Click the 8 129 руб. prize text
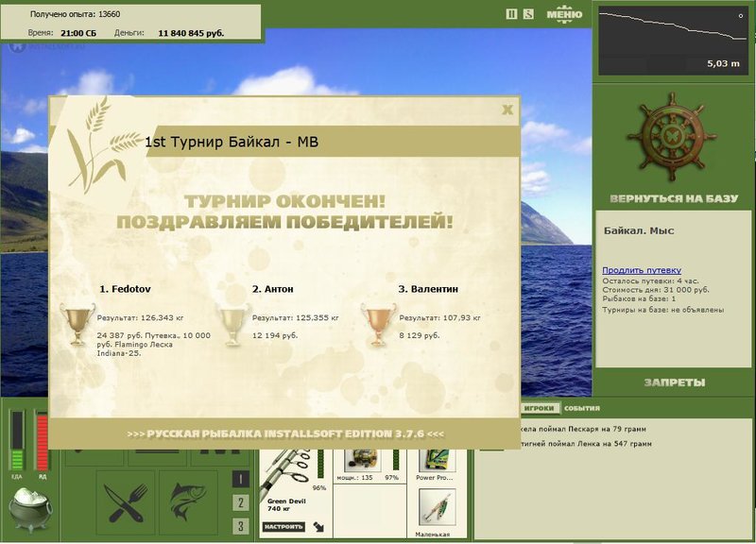Viewport: 756px width, 544px height. coord(419,335)
